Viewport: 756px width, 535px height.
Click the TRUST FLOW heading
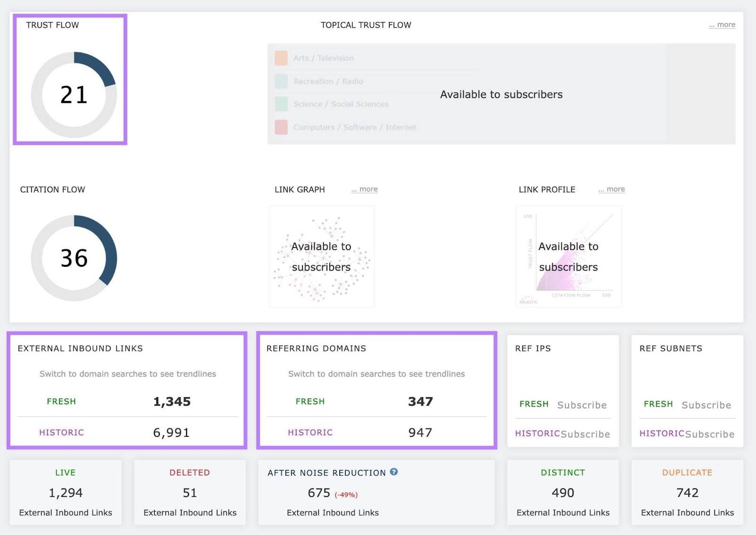[52, 25]
